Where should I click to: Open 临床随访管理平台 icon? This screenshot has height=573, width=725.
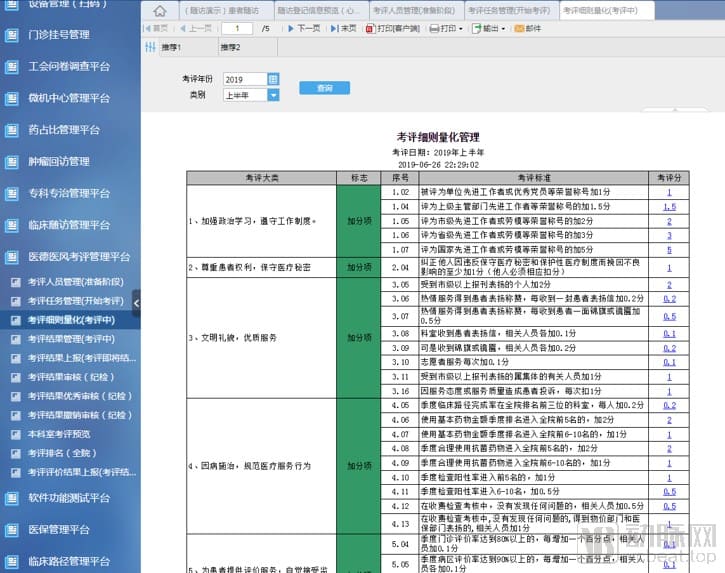tap(12, 225)
